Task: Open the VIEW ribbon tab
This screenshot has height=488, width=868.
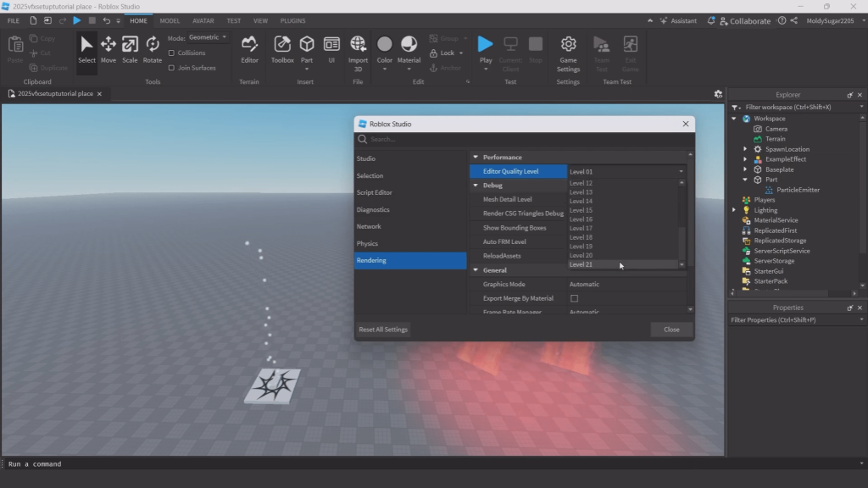Action: (x=260, y=21)
